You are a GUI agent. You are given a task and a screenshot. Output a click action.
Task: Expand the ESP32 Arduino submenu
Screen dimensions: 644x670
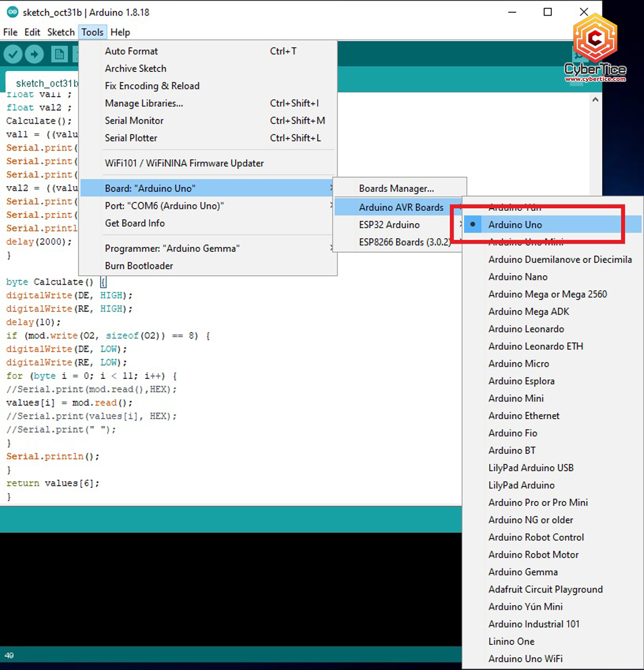(389, 224)
